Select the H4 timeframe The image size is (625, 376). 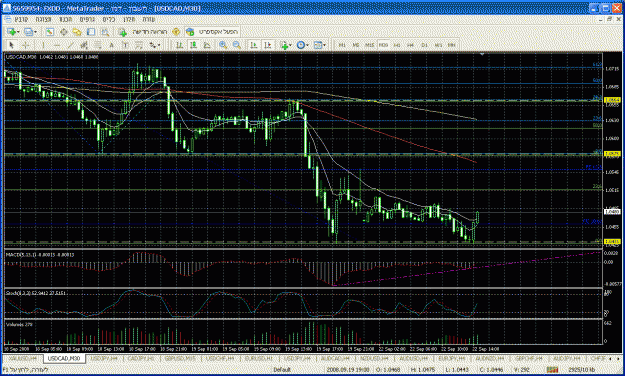click(x=411, y=45)
